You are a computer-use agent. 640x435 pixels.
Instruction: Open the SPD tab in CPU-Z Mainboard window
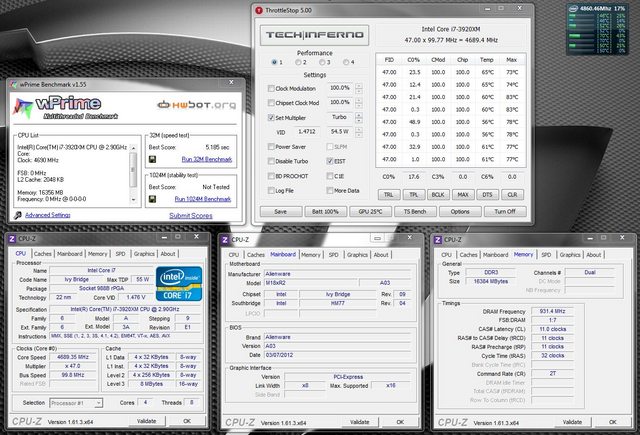pos(333,255)
